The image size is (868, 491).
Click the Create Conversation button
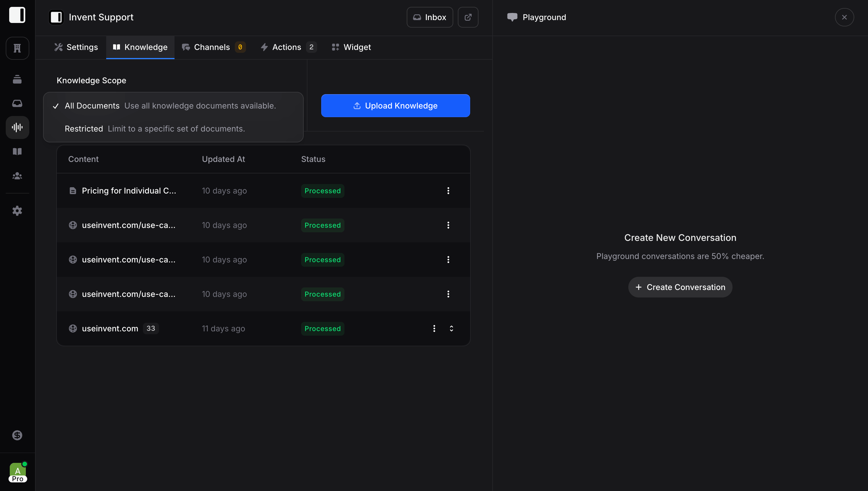680,287
